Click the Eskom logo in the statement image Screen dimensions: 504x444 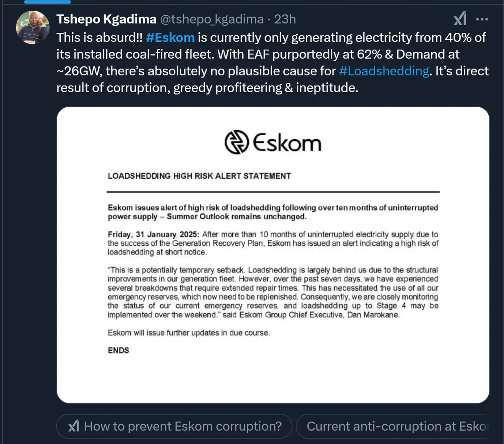coord(273,142)
